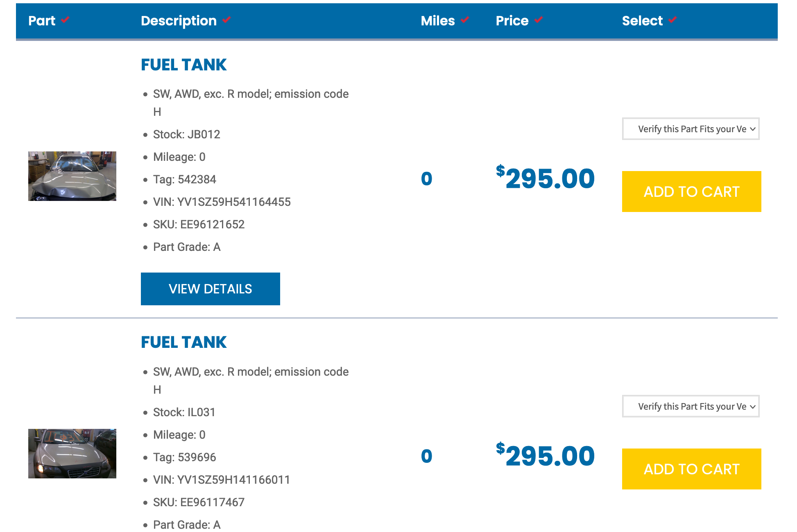Sort by the Miles column header
Image resolution: width=797 pixels, height=532 pixels.
(437, 21)
